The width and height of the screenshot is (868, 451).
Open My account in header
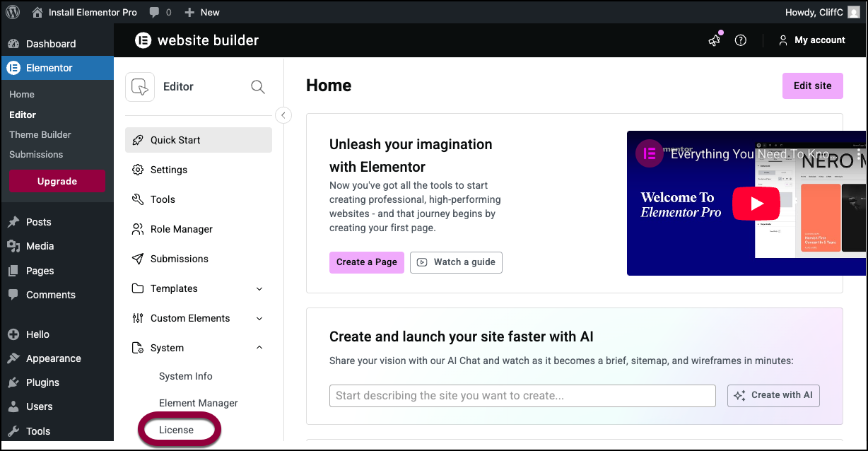(811, 40)
